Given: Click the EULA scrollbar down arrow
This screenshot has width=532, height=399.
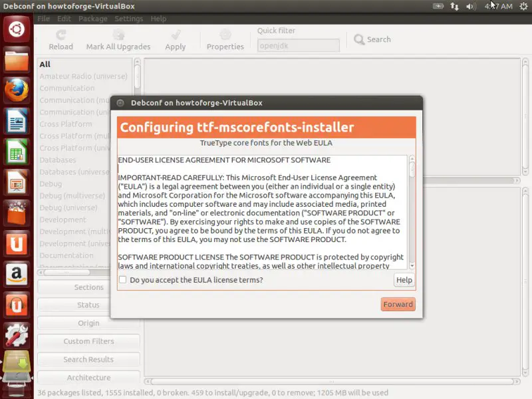Looking at the screenshot, I should (412, 265).
